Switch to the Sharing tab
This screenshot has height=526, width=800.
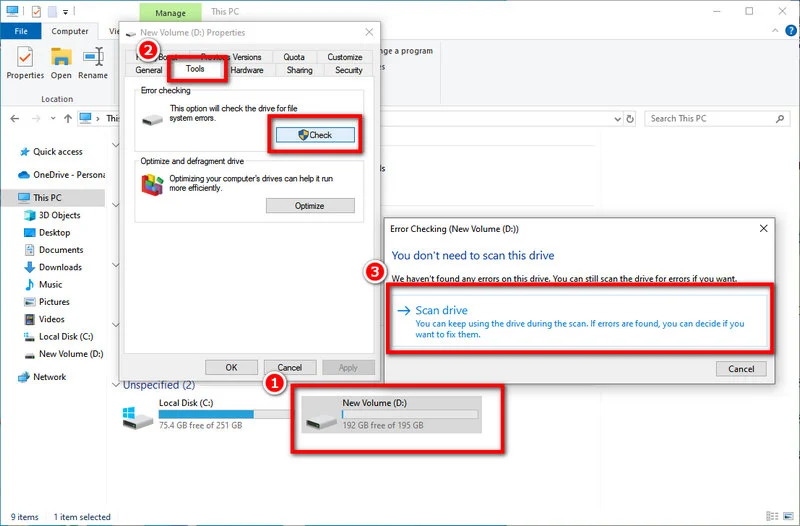299,70
